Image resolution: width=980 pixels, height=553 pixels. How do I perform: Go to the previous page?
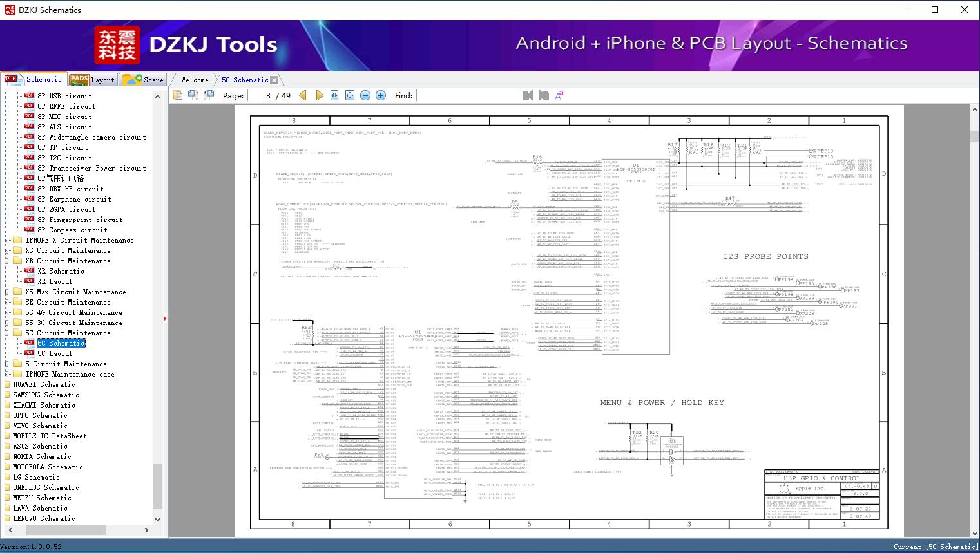coord(303,95)
